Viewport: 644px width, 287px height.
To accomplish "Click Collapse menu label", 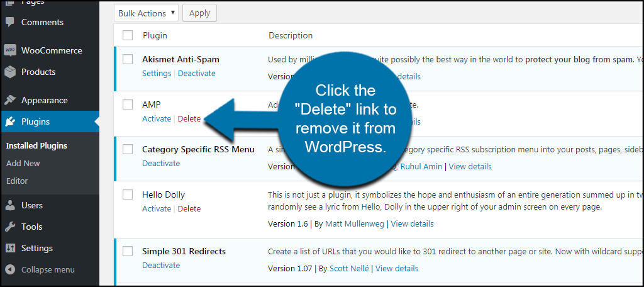I will click(x=48, y=270).
